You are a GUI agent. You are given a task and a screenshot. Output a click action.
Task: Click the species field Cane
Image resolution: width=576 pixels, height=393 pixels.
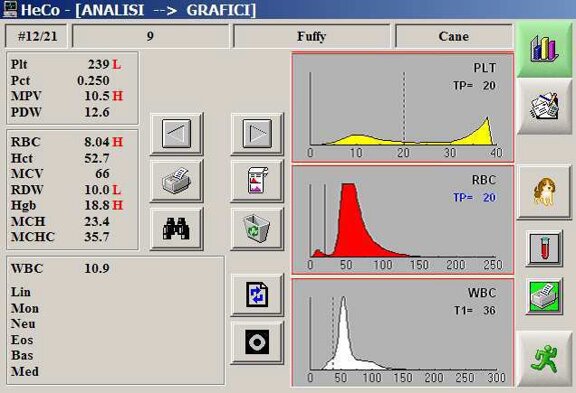(x=454, y=36)
